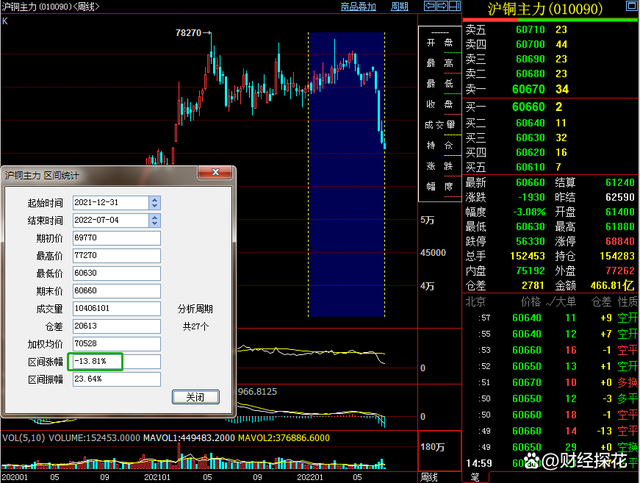The height and width of the screenshot is (483, 640).
Task: Click the 沪铜主力(010090) title in the quote panel
Action: 545,9
